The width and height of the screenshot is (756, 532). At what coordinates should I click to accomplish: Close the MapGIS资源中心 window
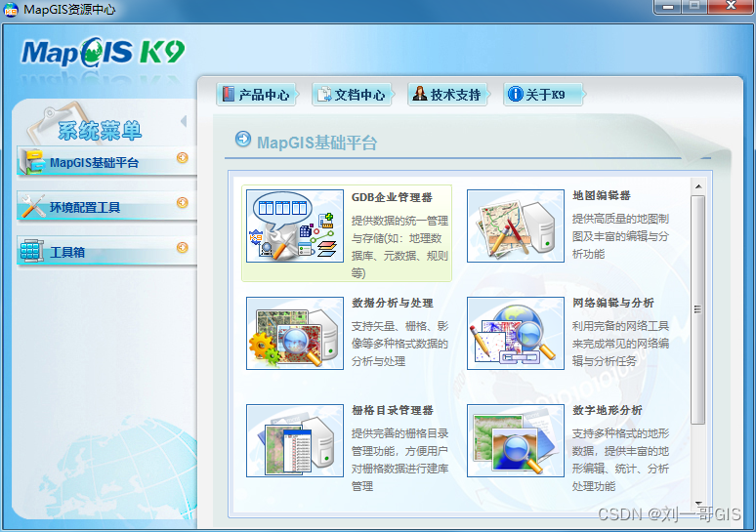[731, 6]
